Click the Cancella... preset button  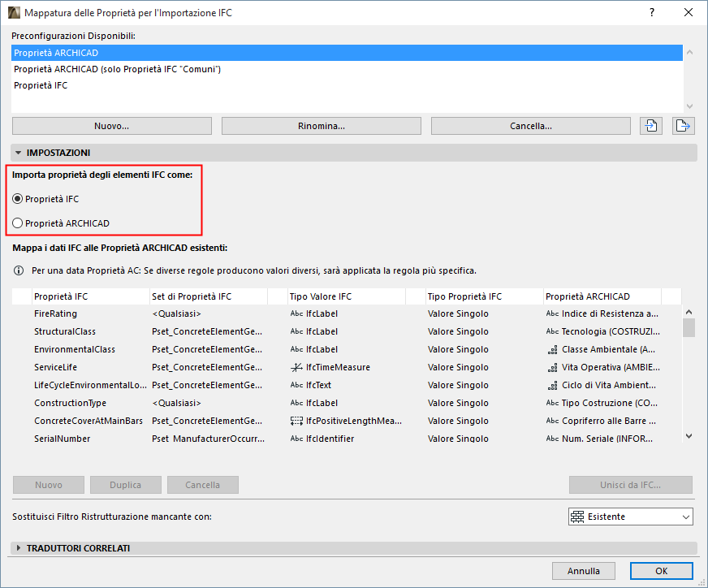click(530, 126)
